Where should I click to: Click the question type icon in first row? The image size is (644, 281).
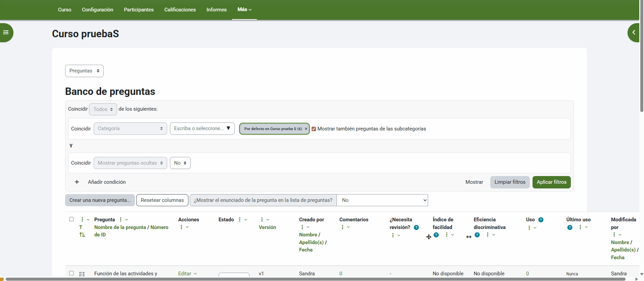(82, 274)
